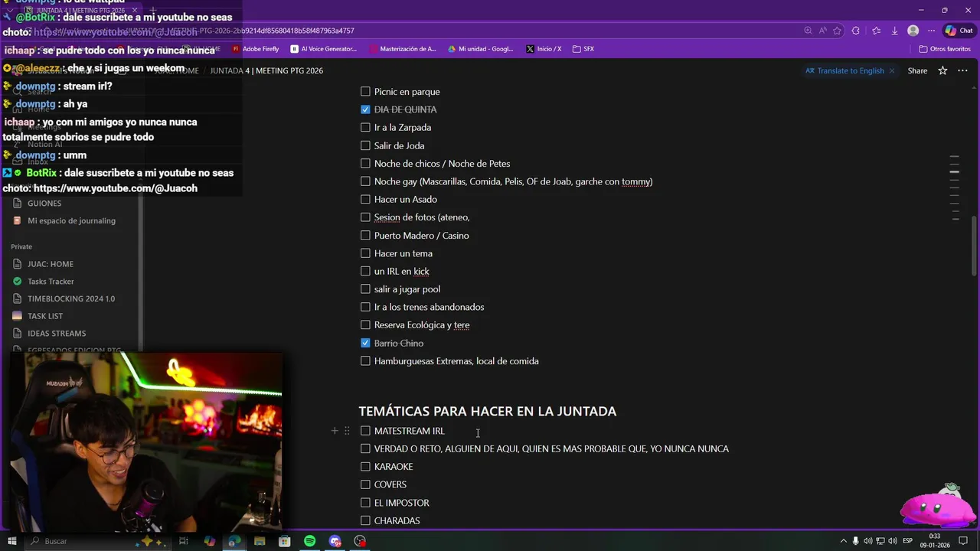Open the Masterización de A... bookmark
The width and height of the screenshot is (980, 551).
pyautogui.click(x=403, y=49)
